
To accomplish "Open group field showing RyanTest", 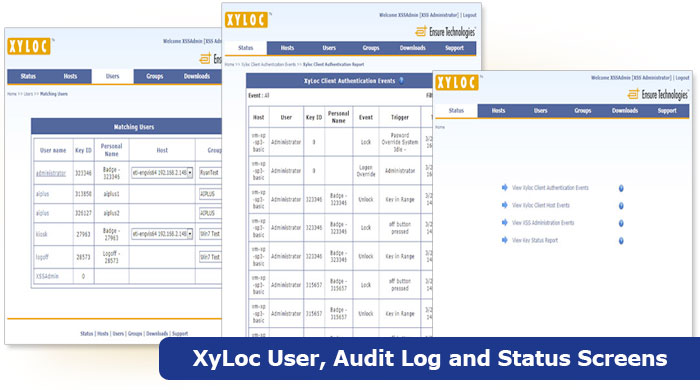I will pyautogui.click(x=210, y=172).
